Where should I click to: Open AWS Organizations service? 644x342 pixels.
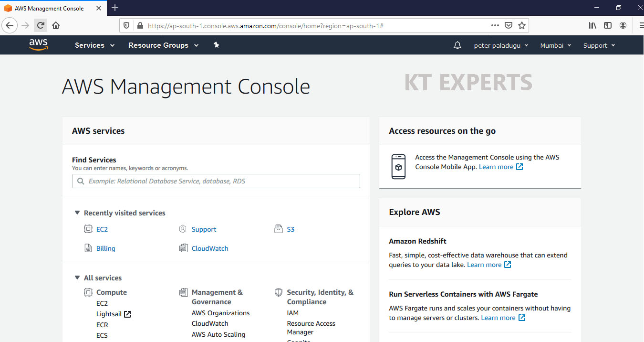(x=220, y=313)
